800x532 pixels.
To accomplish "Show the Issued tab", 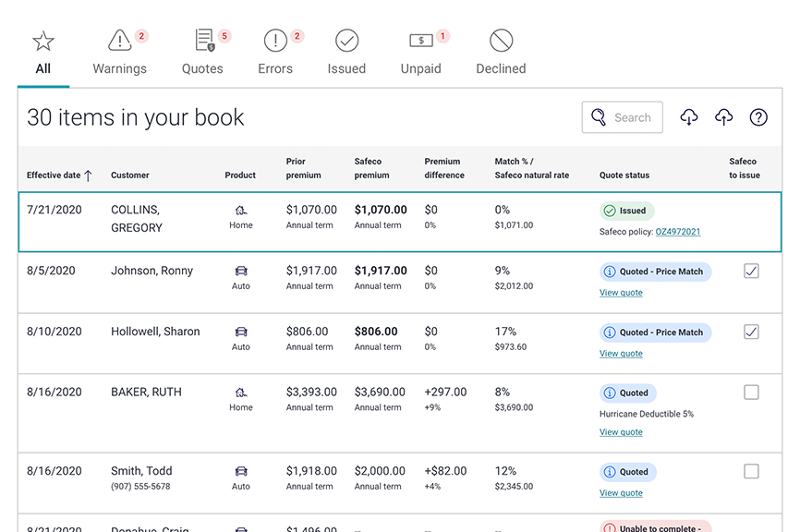I will pyautogui.click(x=346, y=53).
